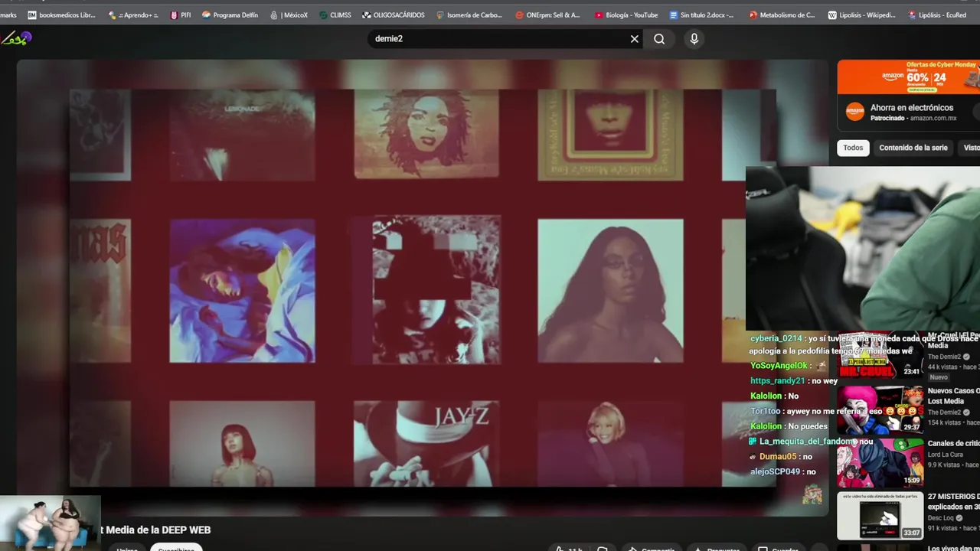Open the CLIMSS bookmark
The height and width of the screenshot is (551, 980).
335,15
